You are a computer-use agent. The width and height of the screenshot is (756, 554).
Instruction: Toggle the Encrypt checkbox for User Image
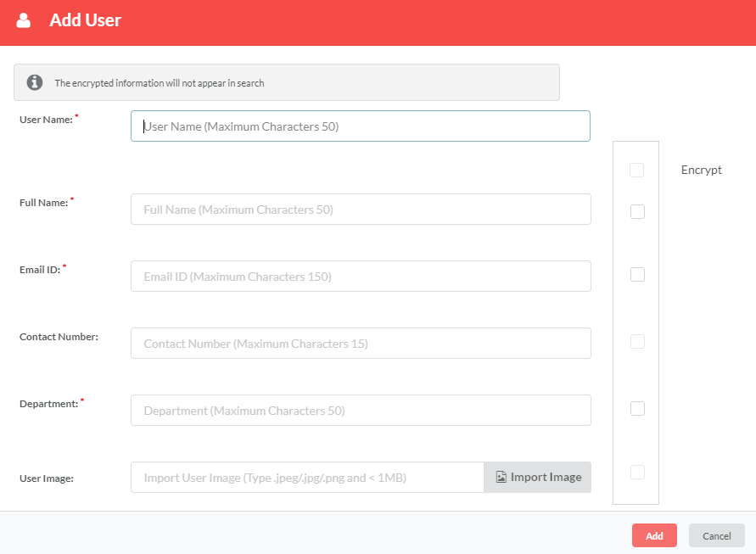pos(637,472)
